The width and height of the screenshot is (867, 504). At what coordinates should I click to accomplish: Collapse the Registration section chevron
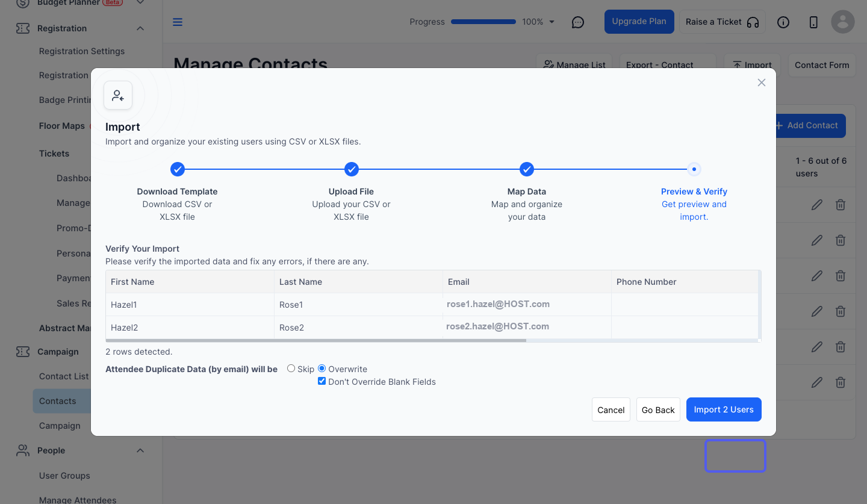(140, 28)
